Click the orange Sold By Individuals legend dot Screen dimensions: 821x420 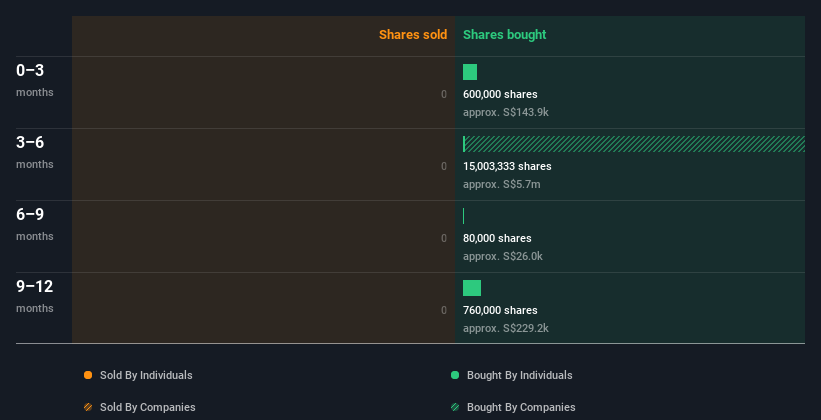[x=88, y=375]
